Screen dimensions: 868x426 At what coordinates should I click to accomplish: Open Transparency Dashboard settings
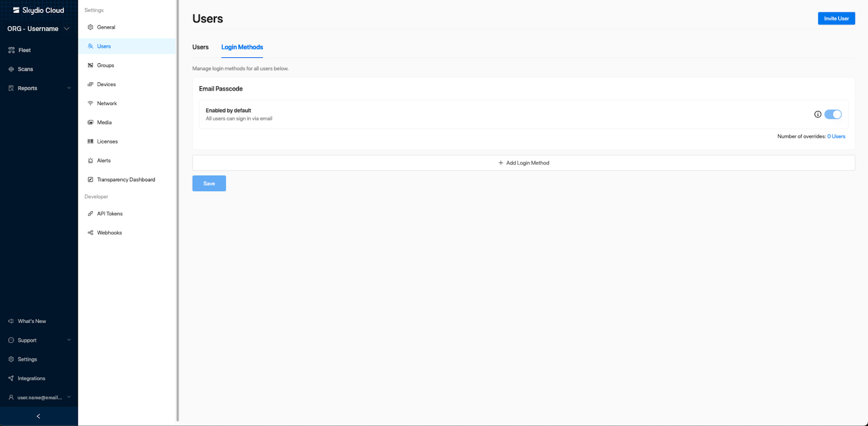127,180
